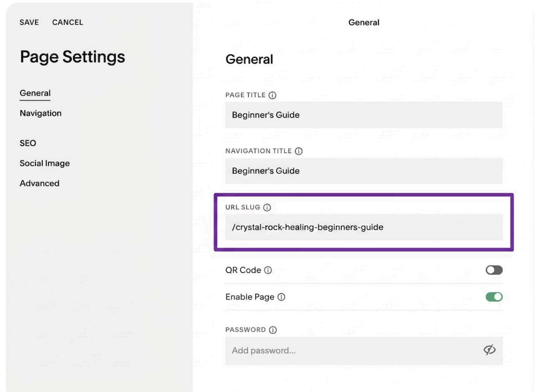Disable the Enable Page switch

click(x=494, y=297)
